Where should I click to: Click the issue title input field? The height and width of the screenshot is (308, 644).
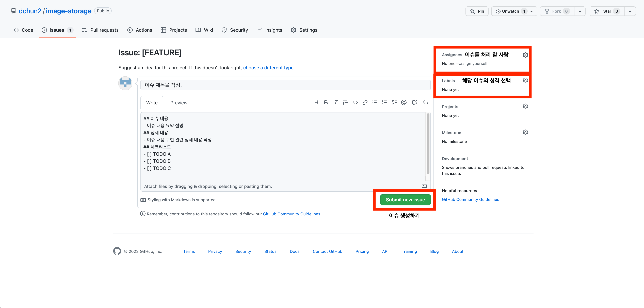click(285, 85)
